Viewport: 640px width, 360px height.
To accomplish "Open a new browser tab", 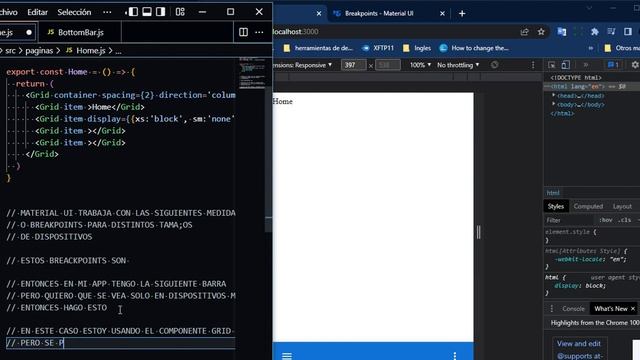I will point(462,13).
